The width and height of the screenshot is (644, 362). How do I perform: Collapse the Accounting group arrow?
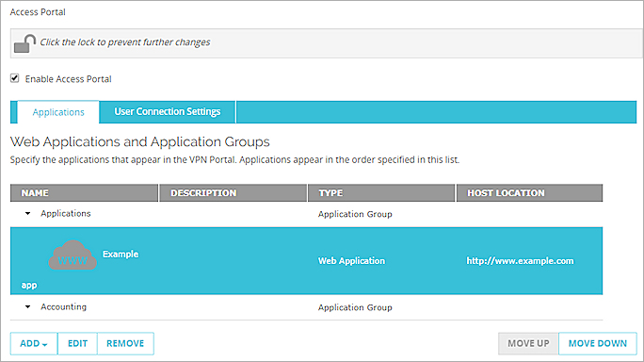[x=27, y=307]
